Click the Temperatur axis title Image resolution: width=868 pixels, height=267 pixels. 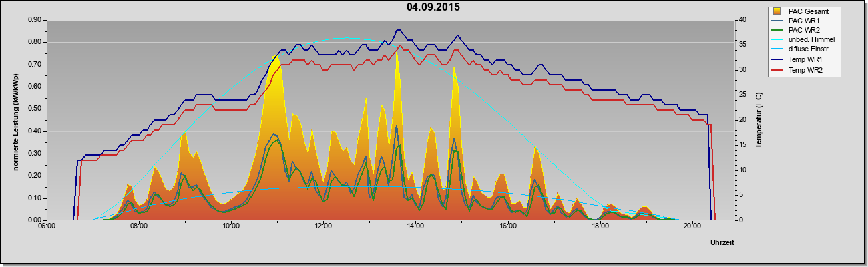[759, 120]
